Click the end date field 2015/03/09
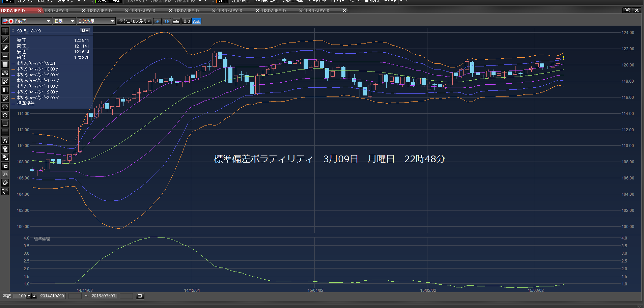 coord(104,296)
